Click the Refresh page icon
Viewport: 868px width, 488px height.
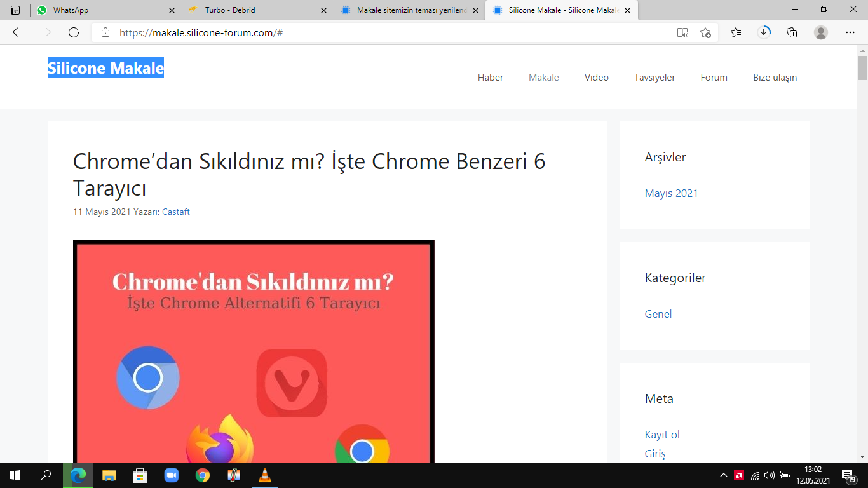pos(74,32)
